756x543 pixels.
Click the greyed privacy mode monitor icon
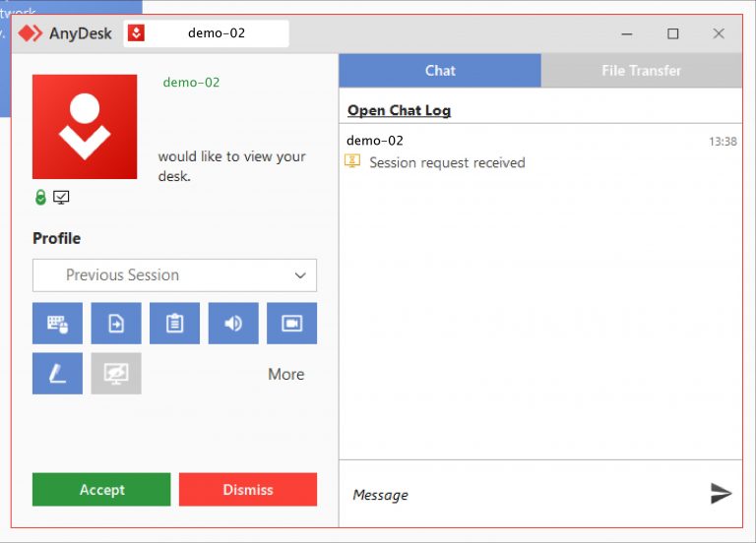click(x=116, y=374)
